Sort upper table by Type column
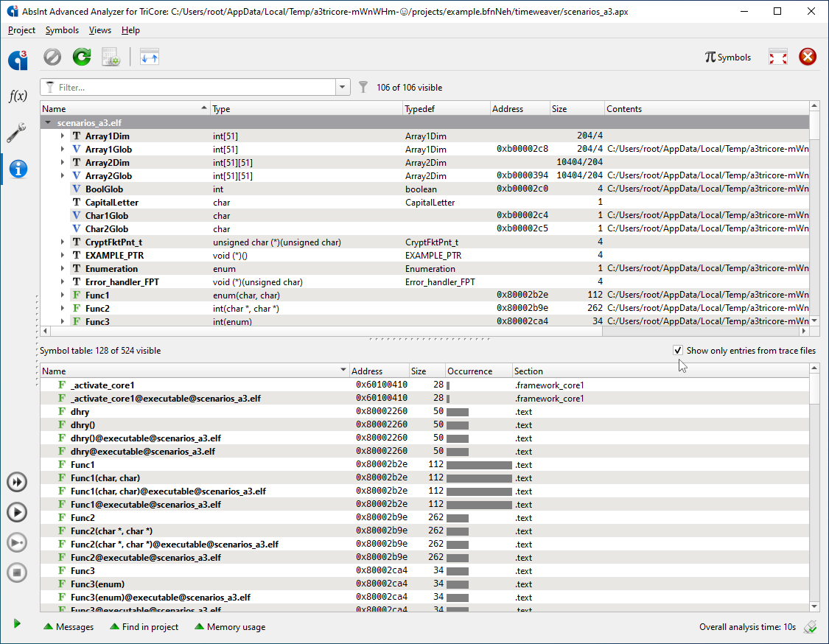The height and width of the screenshot is (644, 829). pos(306,108)
